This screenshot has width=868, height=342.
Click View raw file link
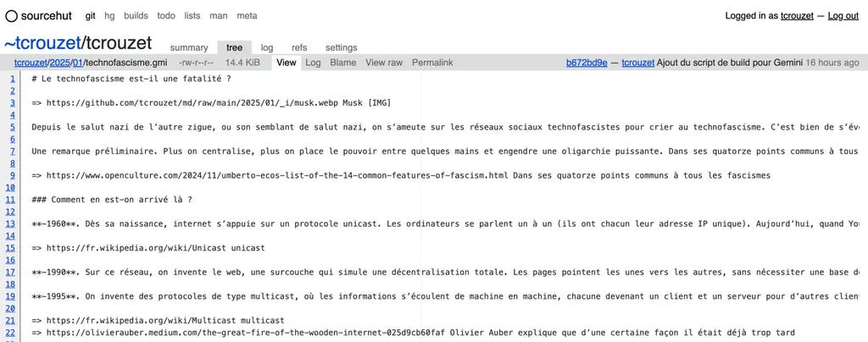(384, 63)
